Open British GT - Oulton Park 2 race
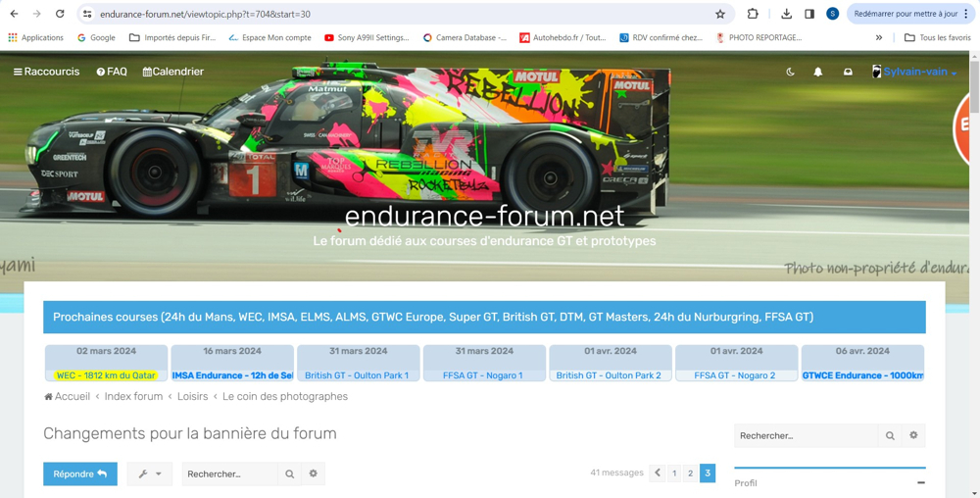This screenshot has width=980, height=498. 609,375
